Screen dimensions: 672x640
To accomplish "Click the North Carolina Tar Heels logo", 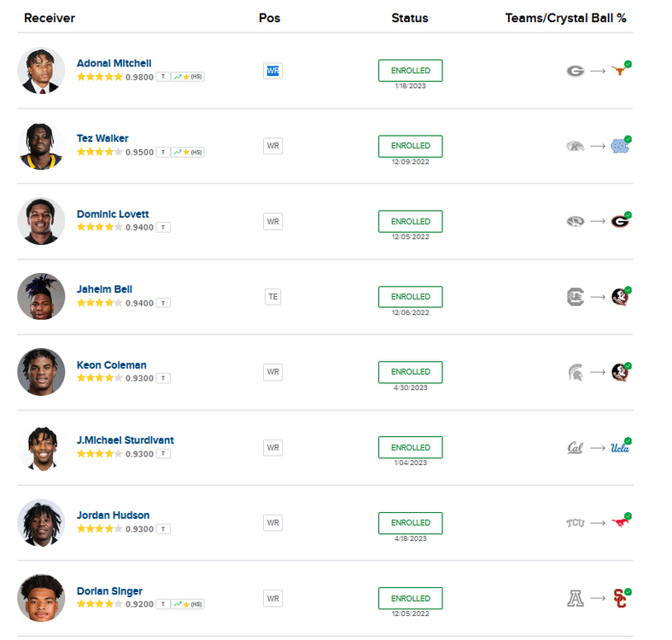I will point(619,147).
